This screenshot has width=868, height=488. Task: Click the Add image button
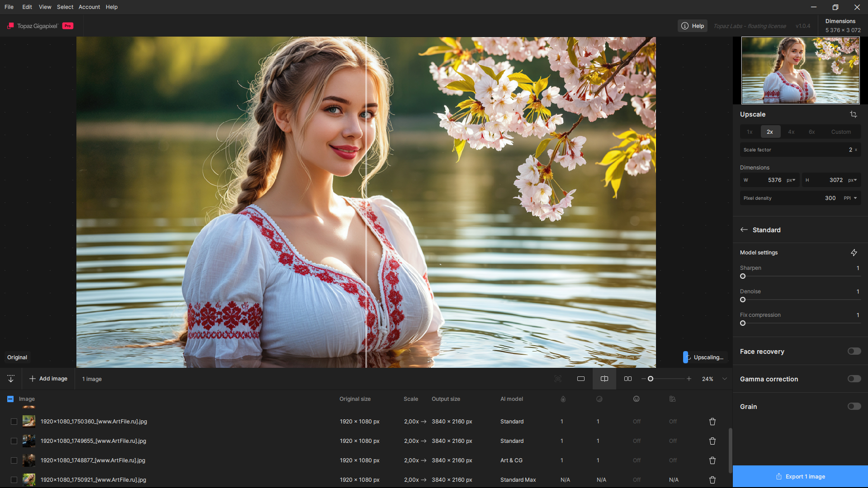tap(48, 379)
